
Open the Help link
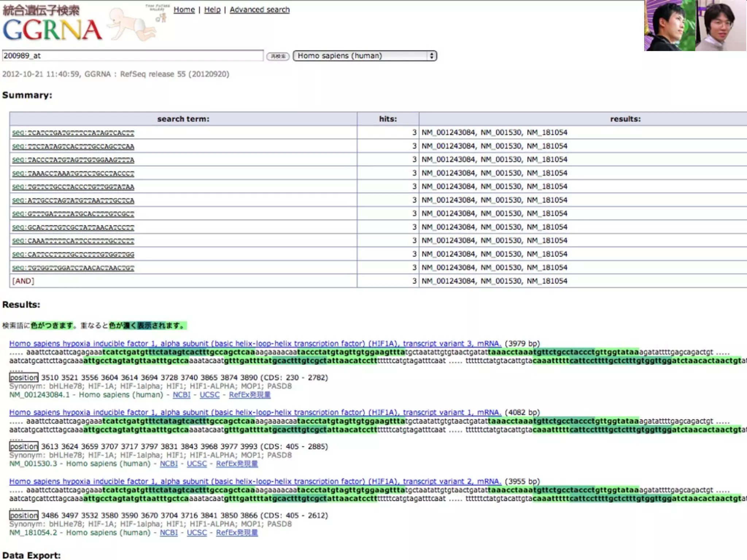pos(212,10)
